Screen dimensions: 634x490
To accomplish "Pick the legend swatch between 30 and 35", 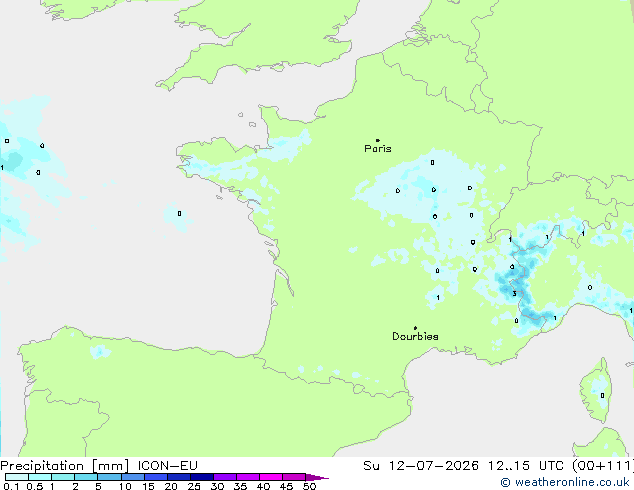I will pyautogui.click(x=225, y=477).
